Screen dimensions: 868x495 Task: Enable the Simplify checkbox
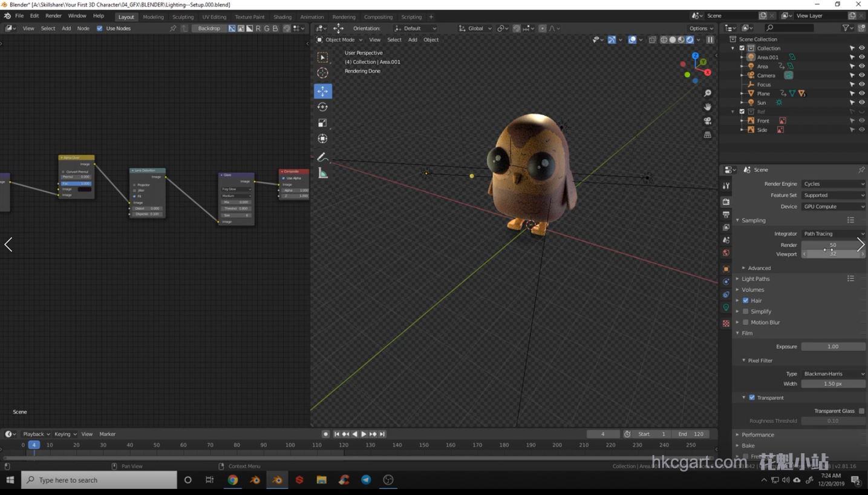tap(746, 312)
